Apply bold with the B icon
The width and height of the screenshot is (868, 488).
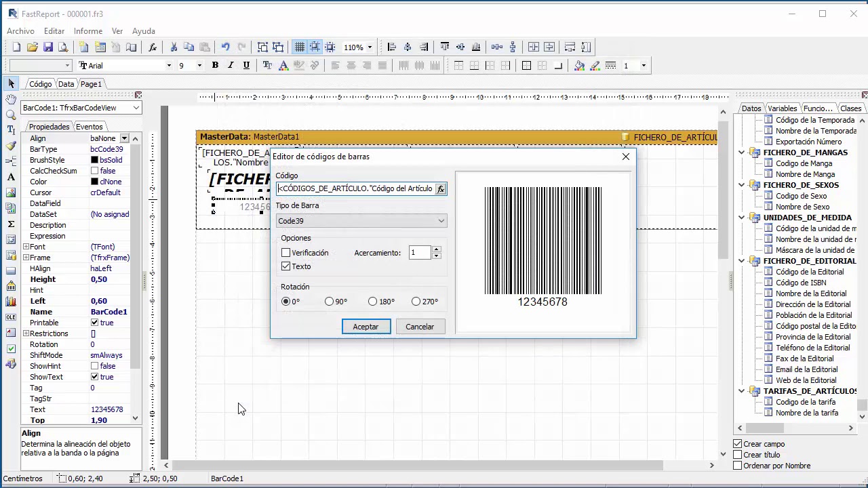215,65
